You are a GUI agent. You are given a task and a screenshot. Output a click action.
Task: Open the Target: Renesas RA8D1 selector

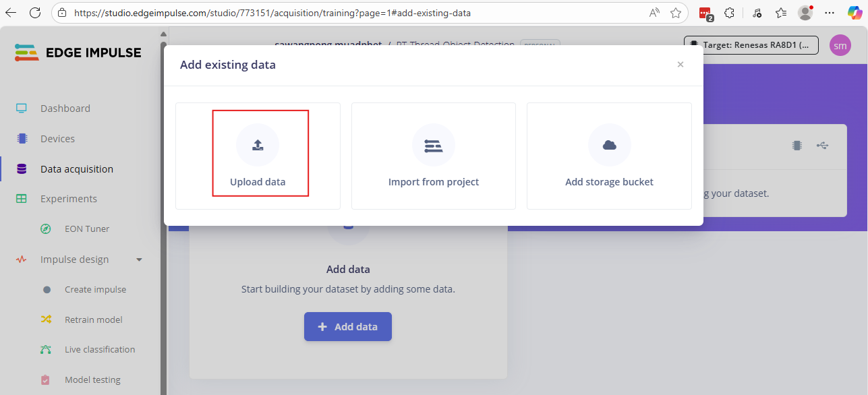click(751, 45)
